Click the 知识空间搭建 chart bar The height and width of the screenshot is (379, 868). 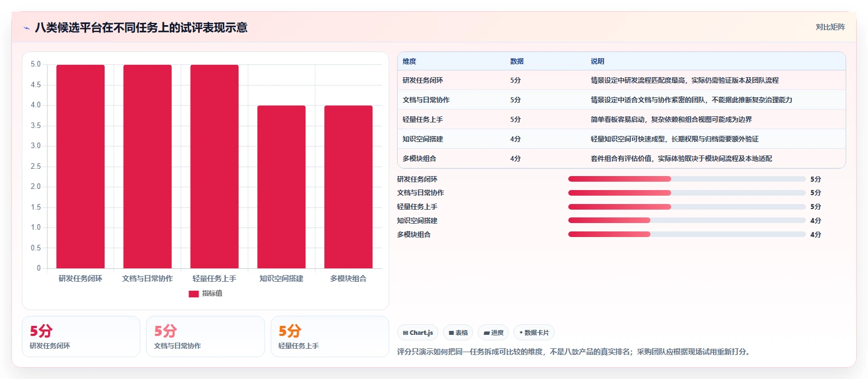pyautogui.click(x=281, y=187)
